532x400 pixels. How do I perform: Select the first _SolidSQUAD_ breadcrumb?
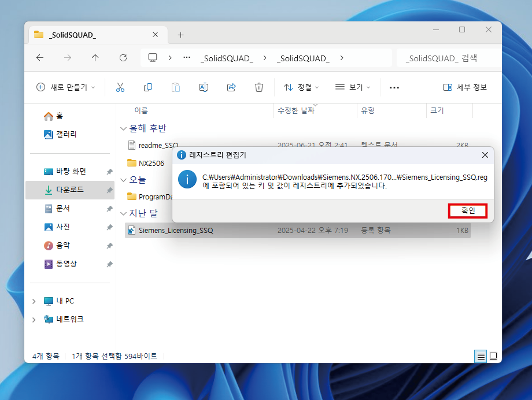point(227,58)
